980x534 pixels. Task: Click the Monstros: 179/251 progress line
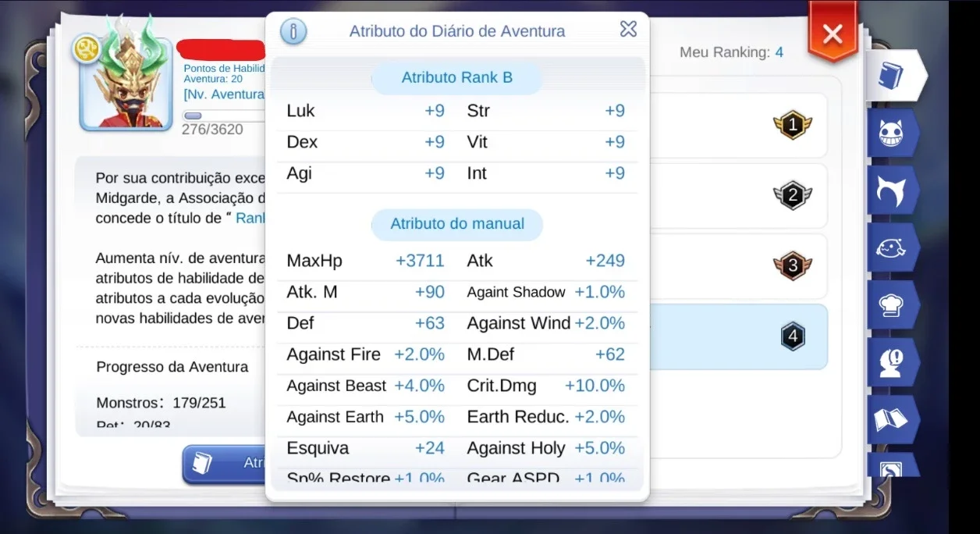click(x=161, y=403)
